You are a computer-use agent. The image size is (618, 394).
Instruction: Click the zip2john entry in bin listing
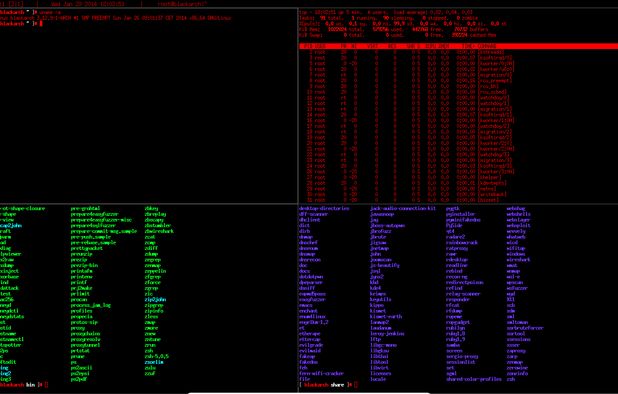[x=155, y=299]
